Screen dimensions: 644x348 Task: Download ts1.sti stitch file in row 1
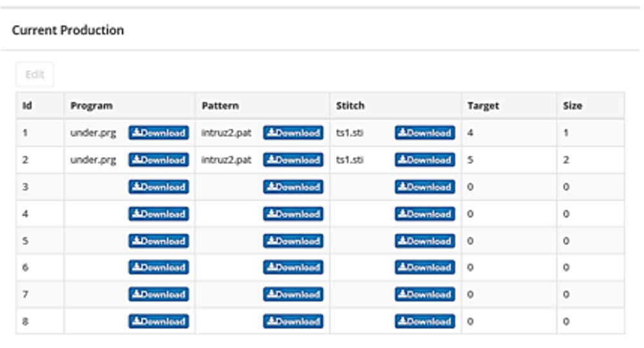(424, 133)
